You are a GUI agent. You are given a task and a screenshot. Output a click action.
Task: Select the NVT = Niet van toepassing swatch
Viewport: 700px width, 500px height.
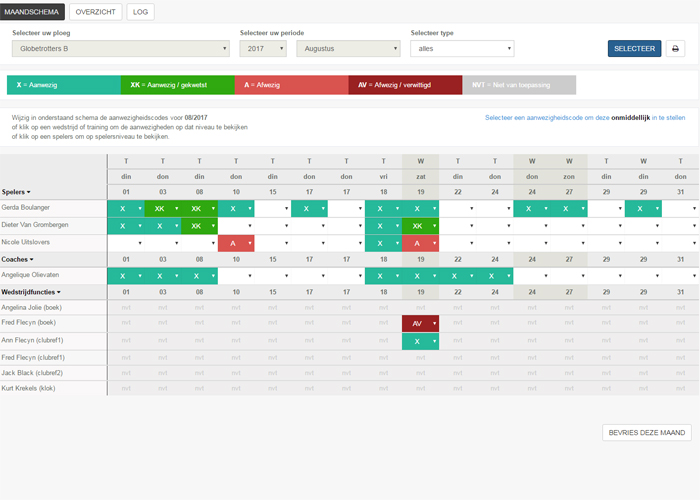click(519, 85)
